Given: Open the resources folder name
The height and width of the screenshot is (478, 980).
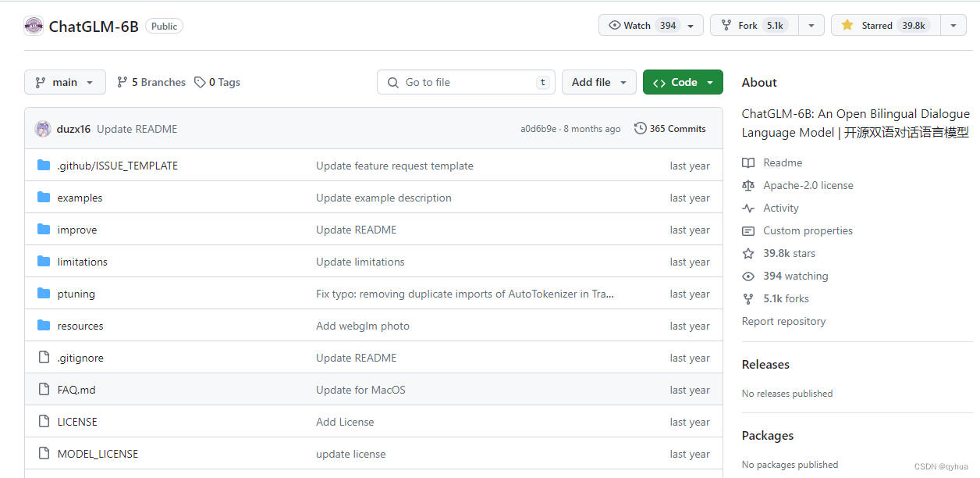Looking at the screenshot, I should pyautogui.click(x=80, y=326).
